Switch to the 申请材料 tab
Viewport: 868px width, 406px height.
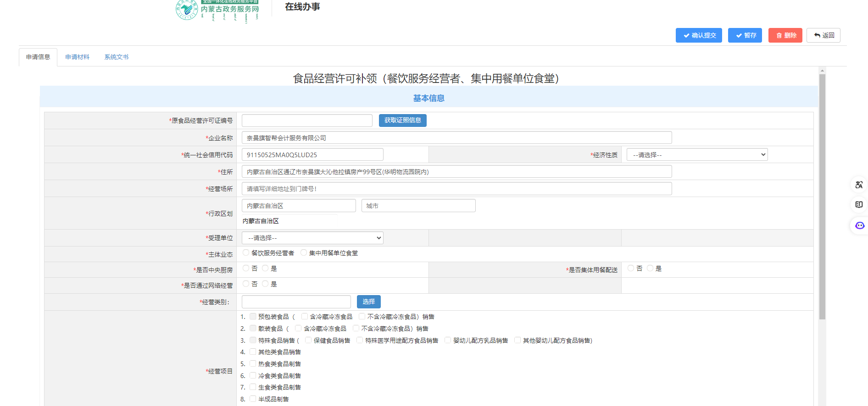pyautogui.click(x=77, y=57)
